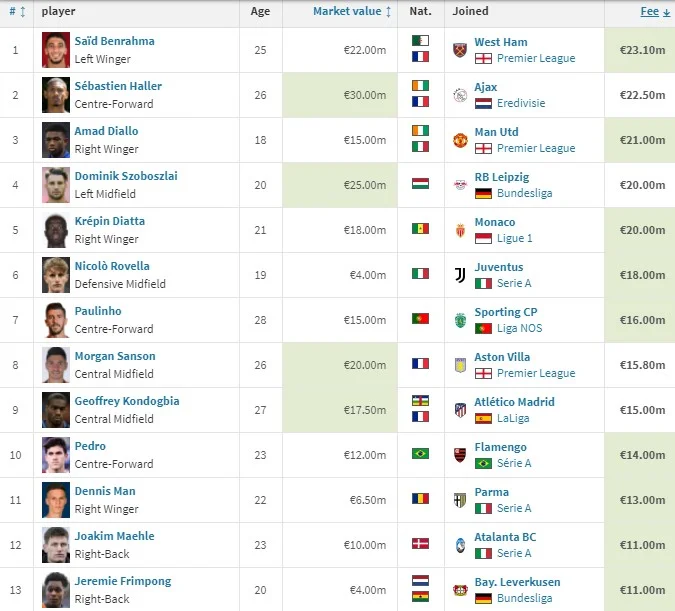The image size is (675, 611).
Task: Sort table by Market value column
Action: (x=347, y=12)
